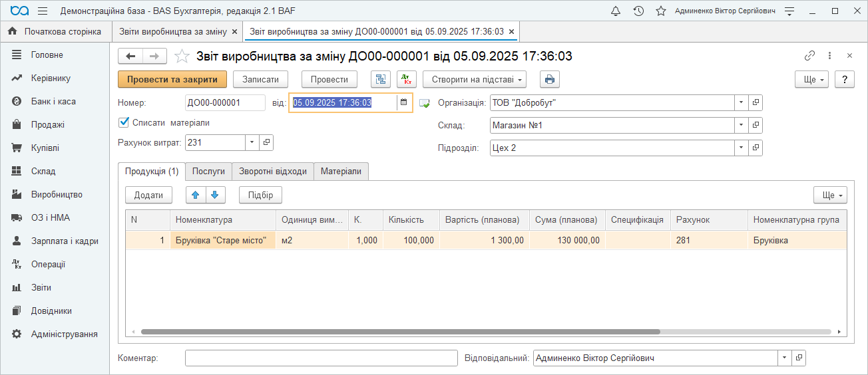The width and height of the screenshot is (868, 375).
Task: Copy link with the chain icon
Action: pos(810,56)
